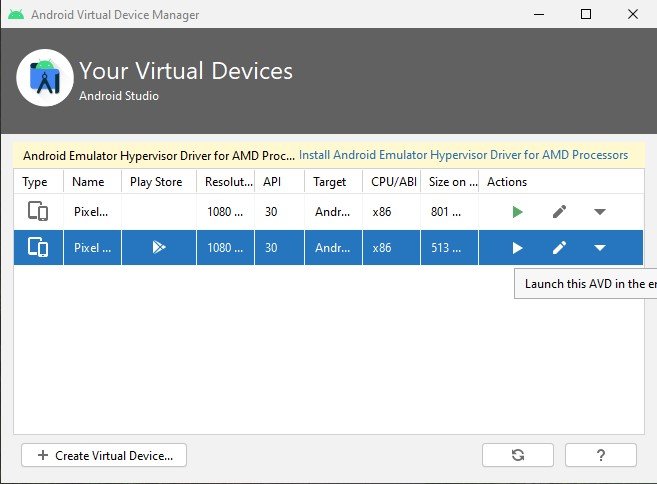Image resolution: width=657 pixels, height=484 pixels.
Task: Open actions dropdown arrow for first Pixel AVD
Action: coord(600,212)
